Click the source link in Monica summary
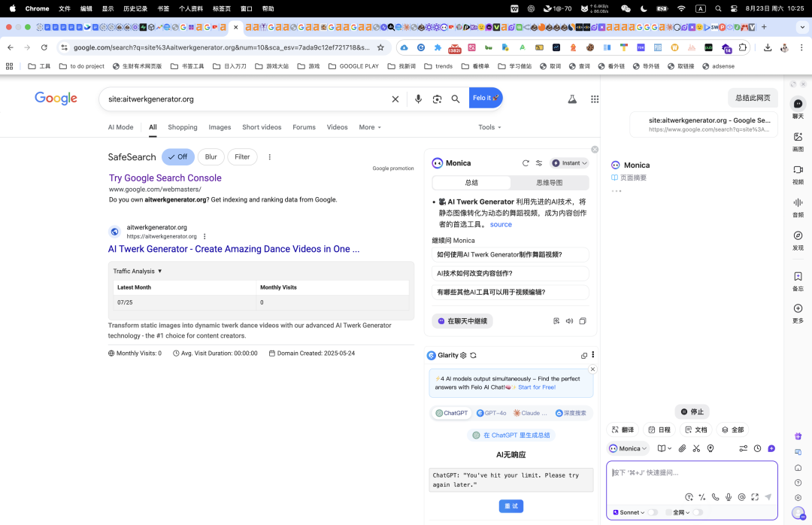Image resolution: width=812 pixels, height=525 pixels. pos(501,224)
